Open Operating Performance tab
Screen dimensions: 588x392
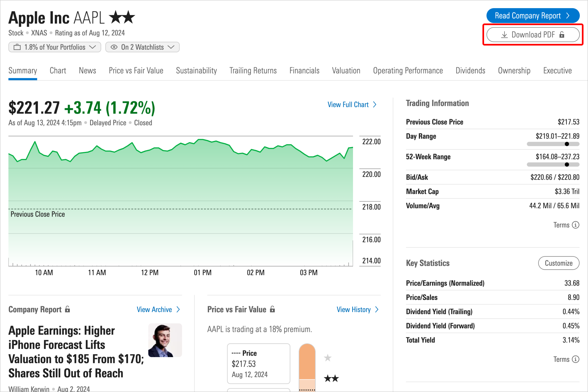(408, 71)
